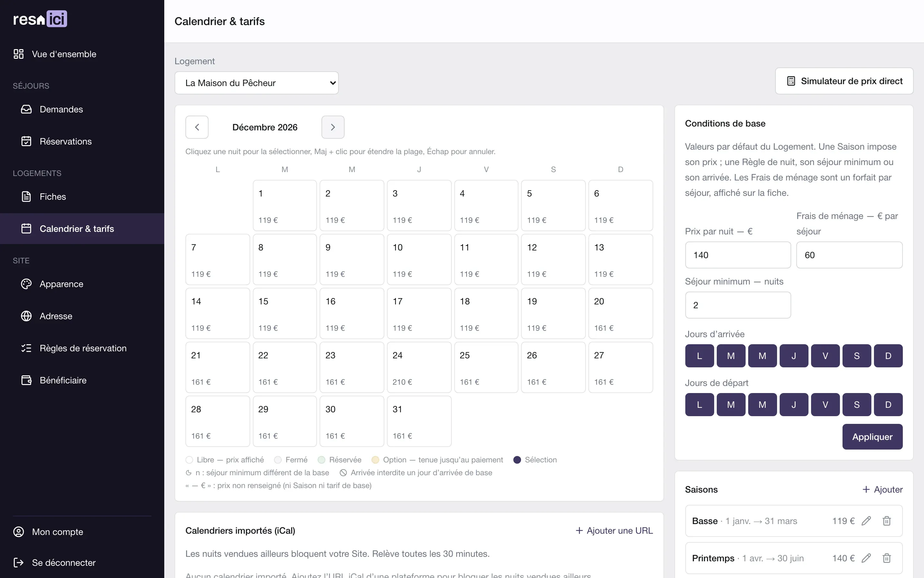This screenshot has height=578, width=924.
Task: Select the night of December 31
Action: pyautogui.click(x=419, y=421)
